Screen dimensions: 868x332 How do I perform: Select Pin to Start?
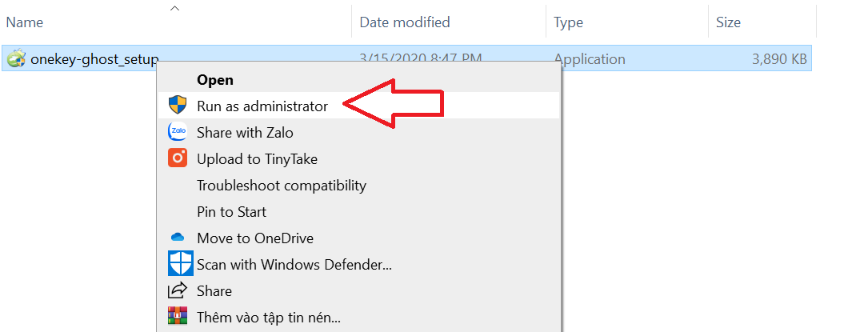coord(231,211)
